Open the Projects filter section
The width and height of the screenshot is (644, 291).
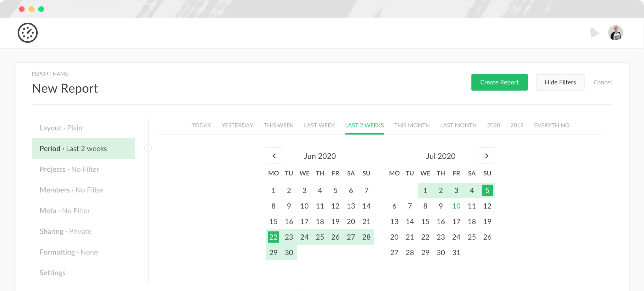tap(69, 169)
